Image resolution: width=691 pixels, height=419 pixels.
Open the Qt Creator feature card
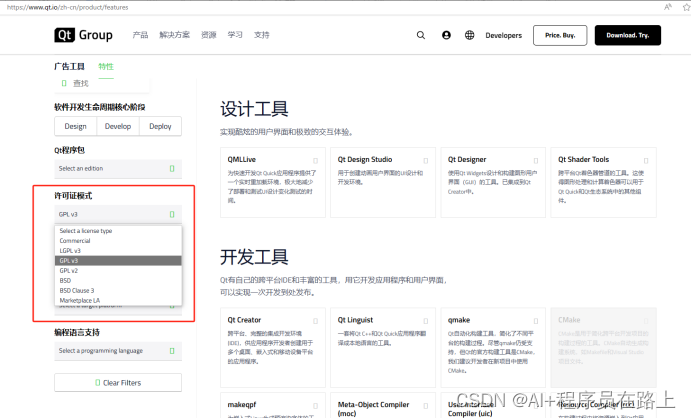(x=273, y=348)
